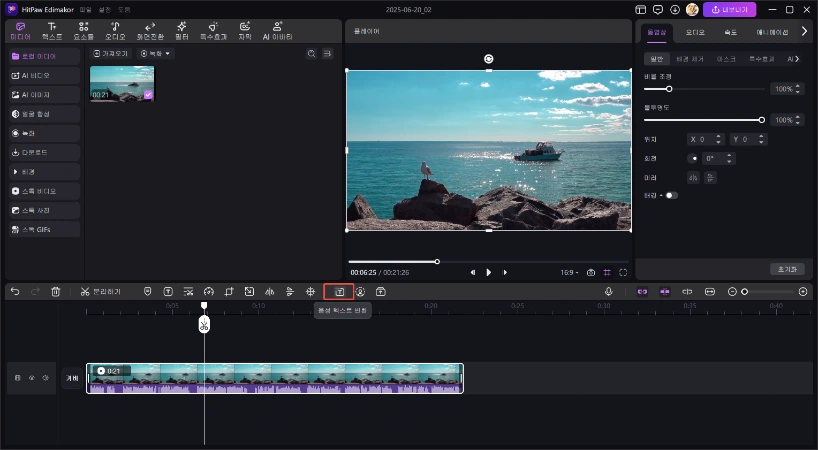Click the sort list icon in media panel
Viewport: 818px width, 450px height.
tap(328, 53)
